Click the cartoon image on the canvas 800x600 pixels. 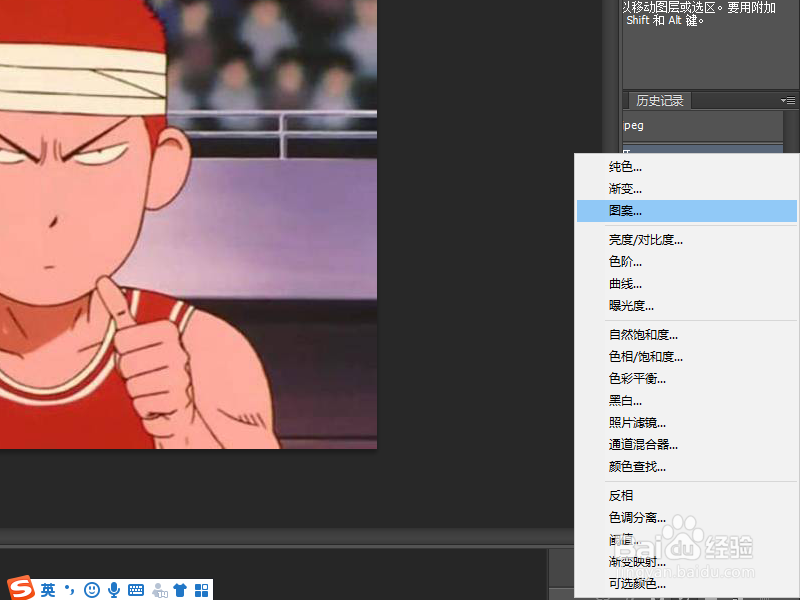188,224
